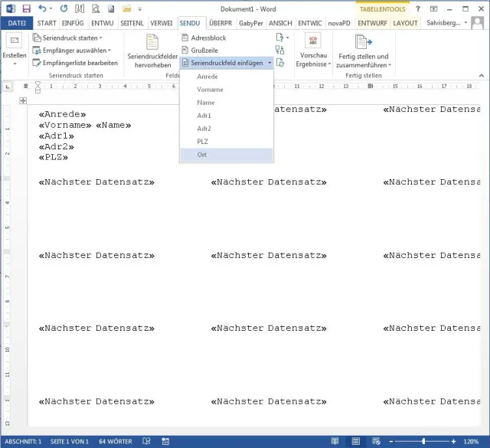Open the DATEI tab
Screen dimensions: 490x448
(17, 23)
